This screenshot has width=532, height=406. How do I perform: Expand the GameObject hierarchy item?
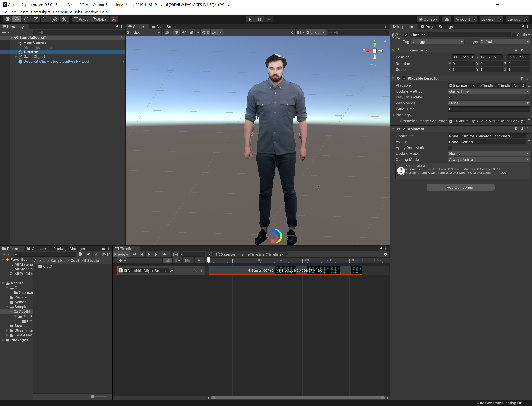16,57
